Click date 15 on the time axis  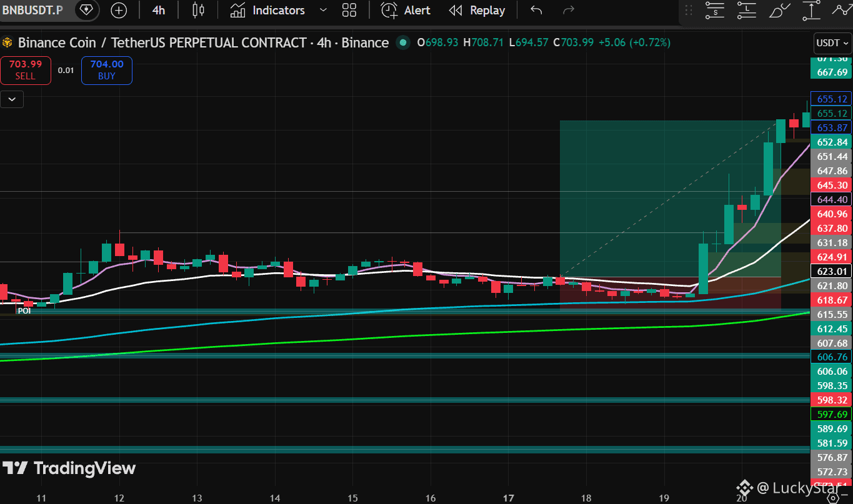[x=352, y=498]
